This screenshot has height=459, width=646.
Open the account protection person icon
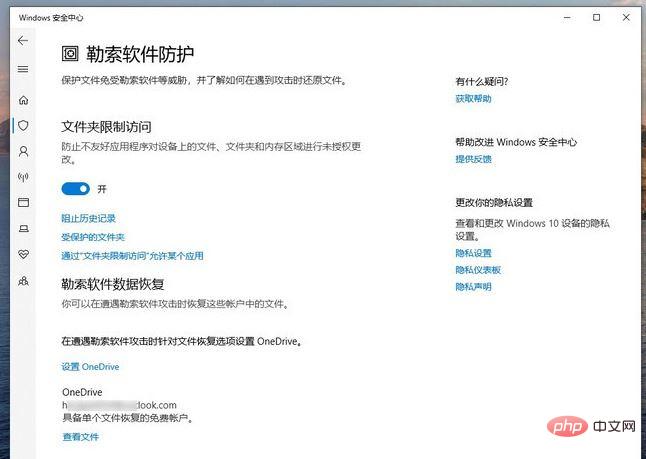23,152
